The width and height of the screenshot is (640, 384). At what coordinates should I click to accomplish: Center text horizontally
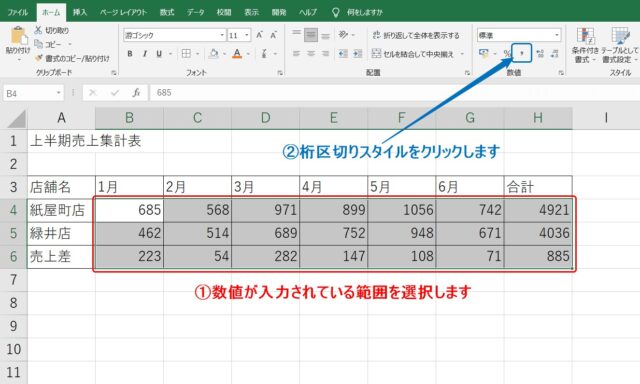coord(311,53)
